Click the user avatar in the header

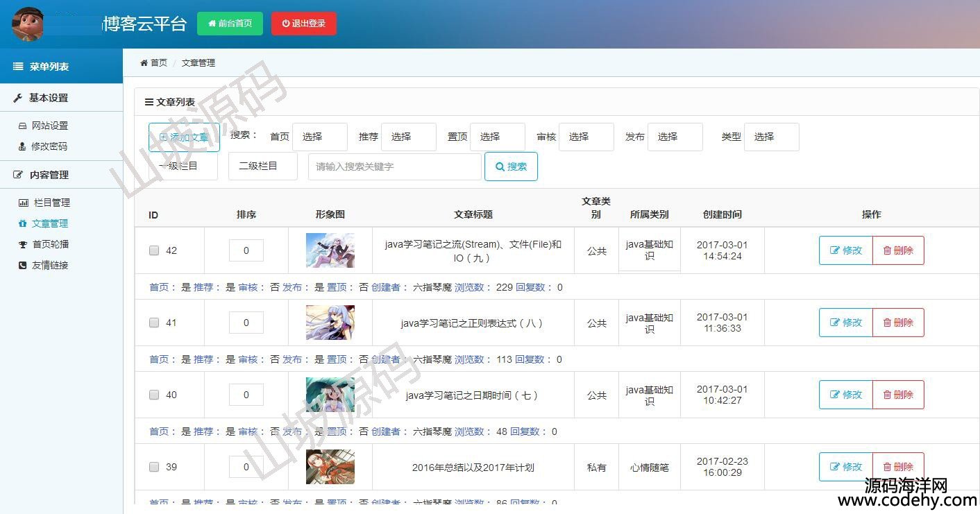[28, 24]
